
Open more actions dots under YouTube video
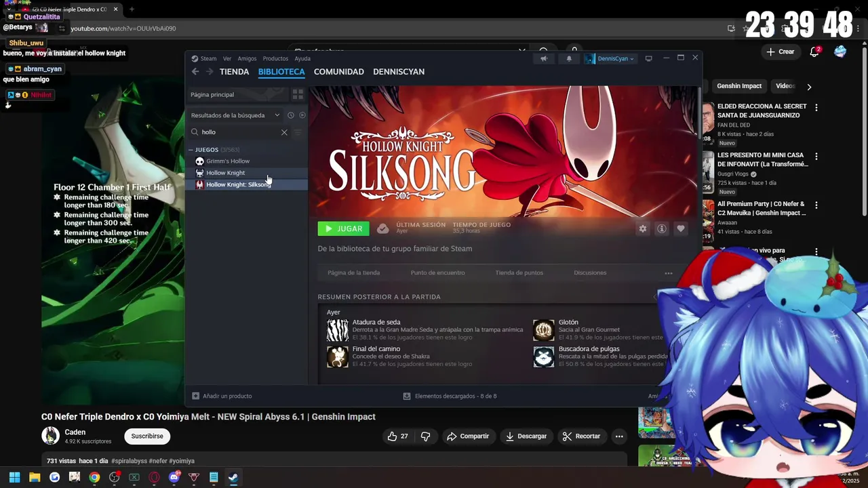click(619, 436)
